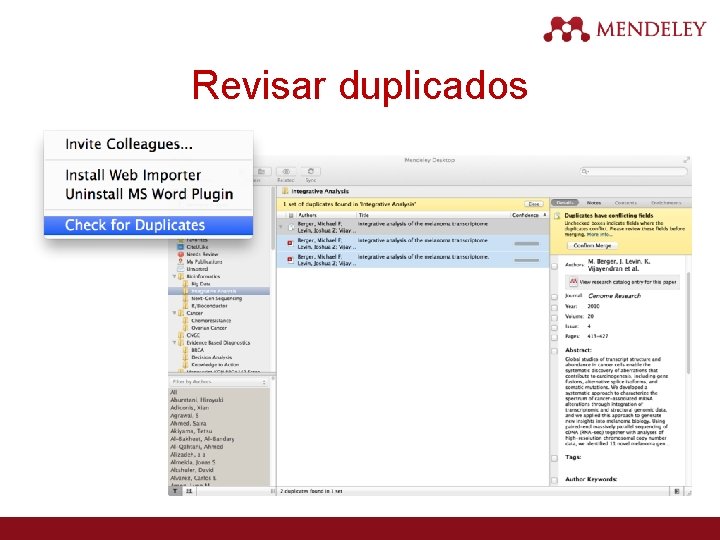Switch to the Details tab
The height and width of the screenshot is (540, 720).
tap(564, 202)
